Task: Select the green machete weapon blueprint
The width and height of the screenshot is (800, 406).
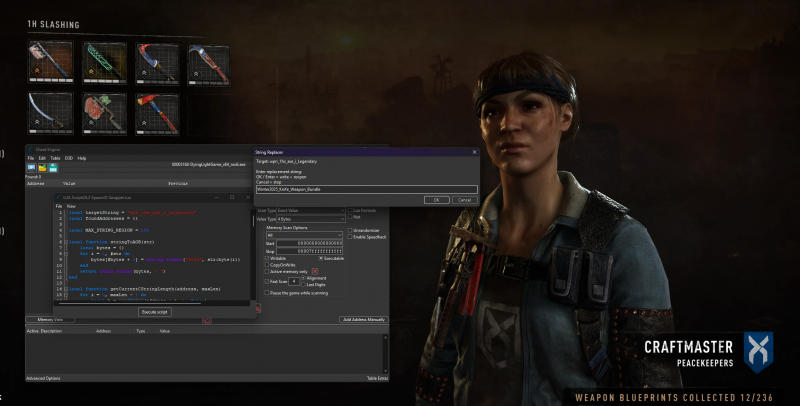Action: (104, 63)
